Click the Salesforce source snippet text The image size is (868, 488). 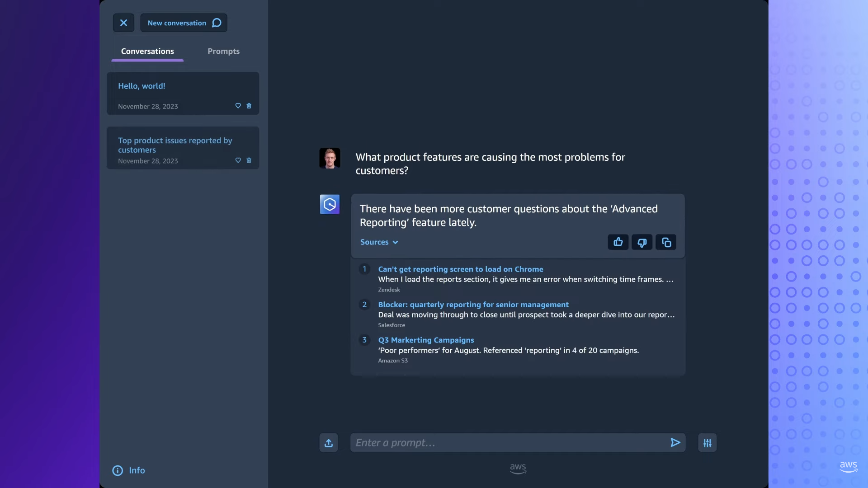tap(526, 314)
